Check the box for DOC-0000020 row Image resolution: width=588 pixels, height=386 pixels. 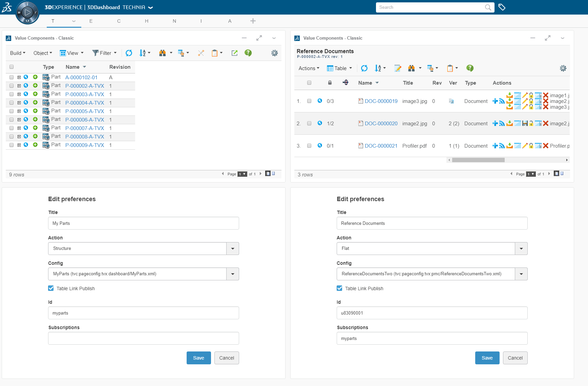309,124
